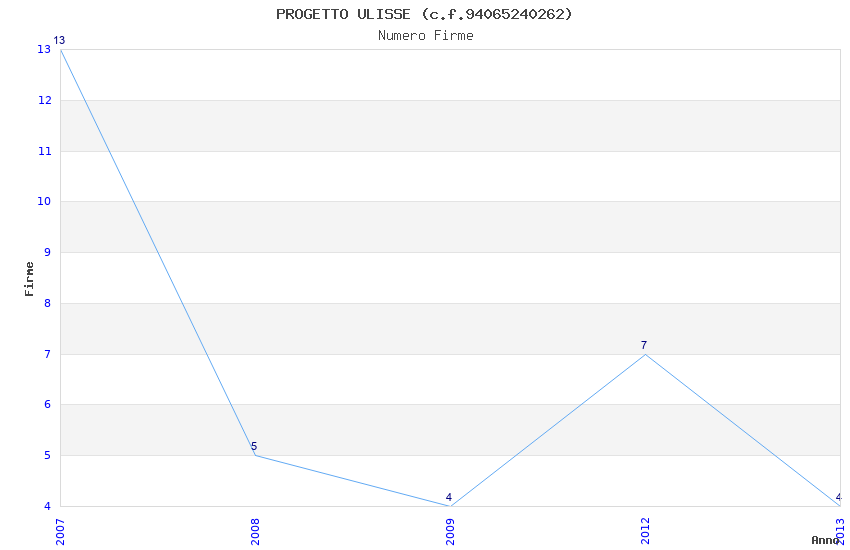Click the 2008 x-axis year label
This screenshot has width=850, height=550.
pyautogui.click(x=255, y=530)
